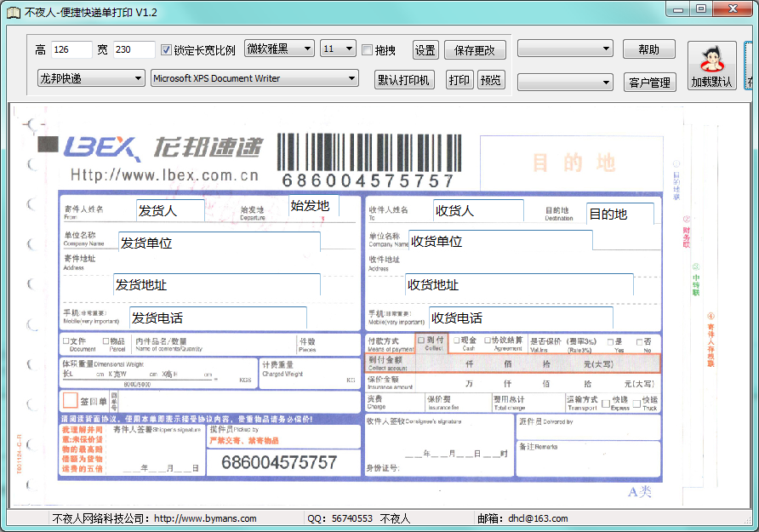Expand the font size 11 dropdown
Screen dimensions: 759x532
pyautogui.click(x=338, y=49)
